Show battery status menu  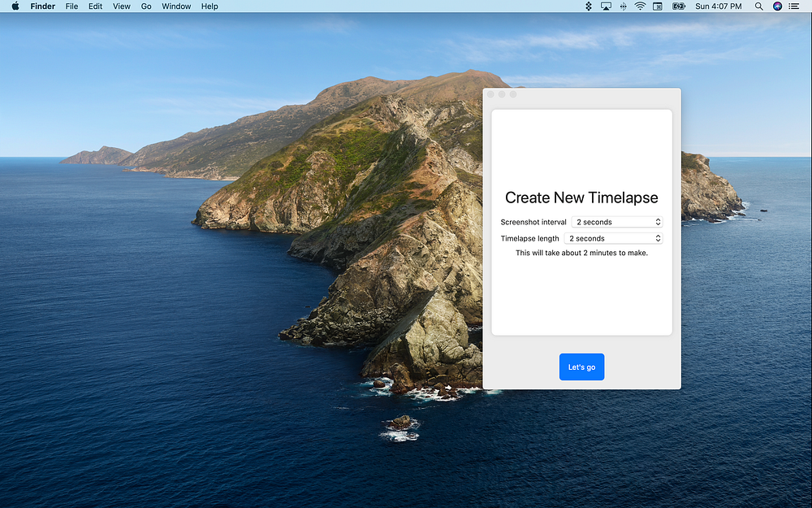tap(679, 7)
